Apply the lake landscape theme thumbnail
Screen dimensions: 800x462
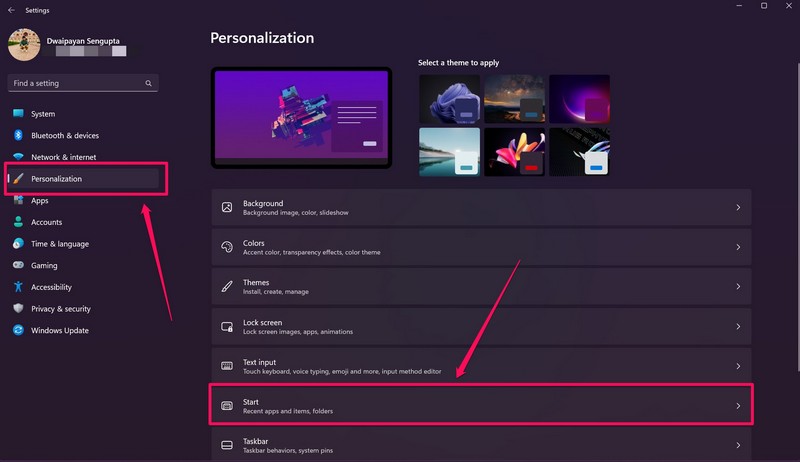449,152
